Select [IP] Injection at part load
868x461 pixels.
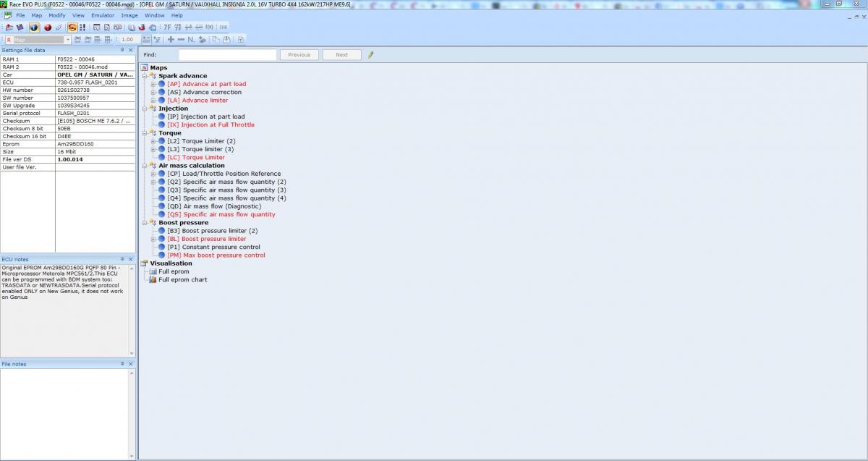tap(205, 117)
